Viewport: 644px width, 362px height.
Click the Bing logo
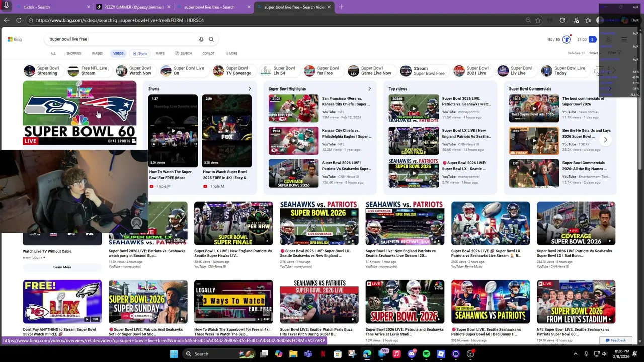click(x=15, y=39)
